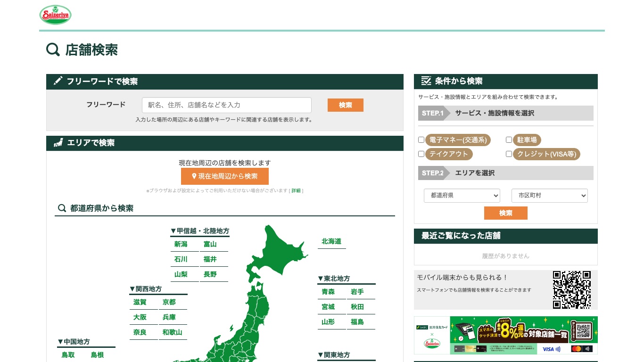Viewport: 644px width, 362px height.
Task: Open the 市区町村 dropdown
Action: pos(550,195)
